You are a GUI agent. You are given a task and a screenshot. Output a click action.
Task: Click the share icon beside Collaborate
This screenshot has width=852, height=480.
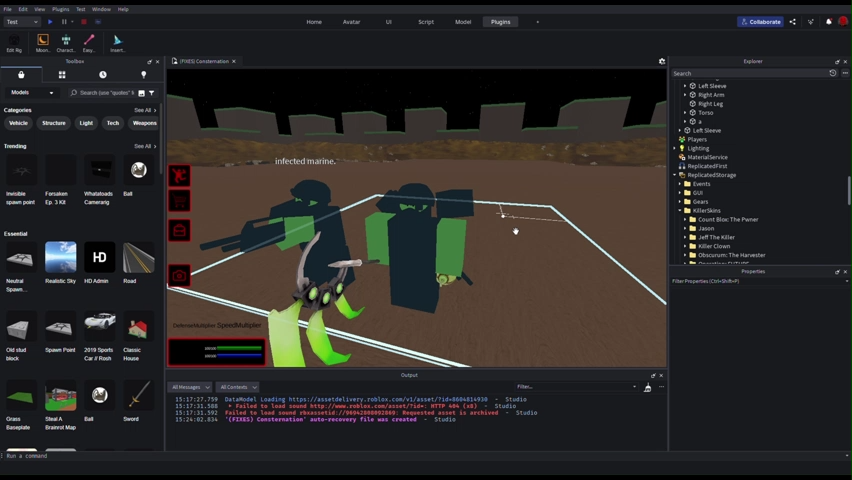[x=793, y=22]
